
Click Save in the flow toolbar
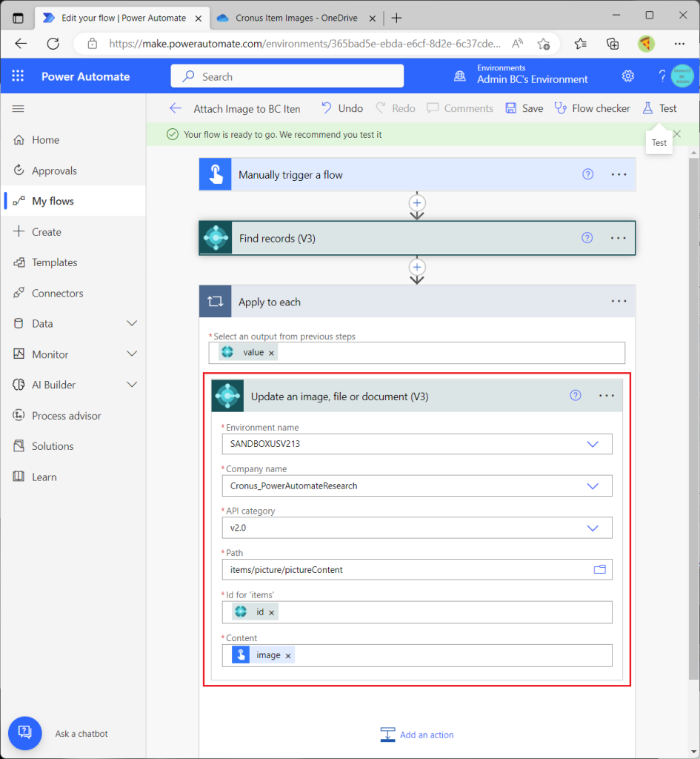(524, 108)
